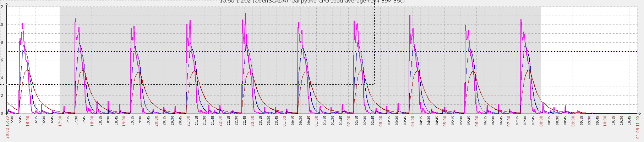
Task: Click the blue curve peak near 17:40
Action: [x=80, y=43]
